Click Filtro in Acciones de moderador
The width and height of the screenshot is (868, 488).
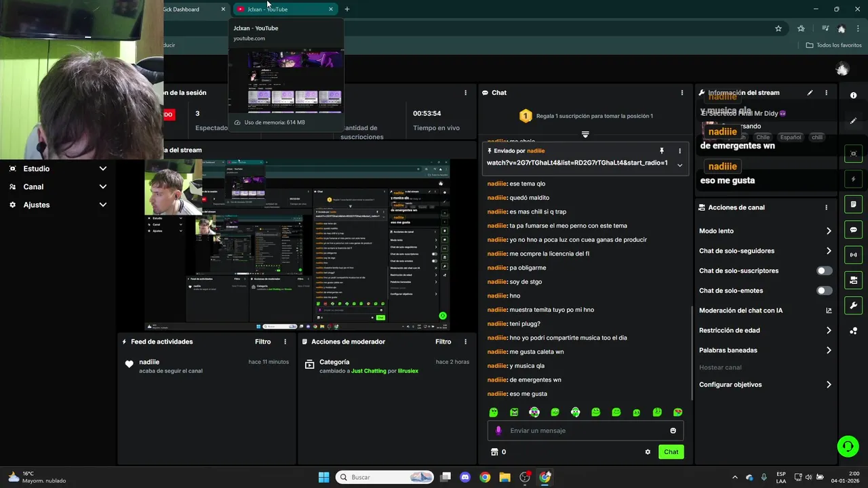(x=443, y=342)
